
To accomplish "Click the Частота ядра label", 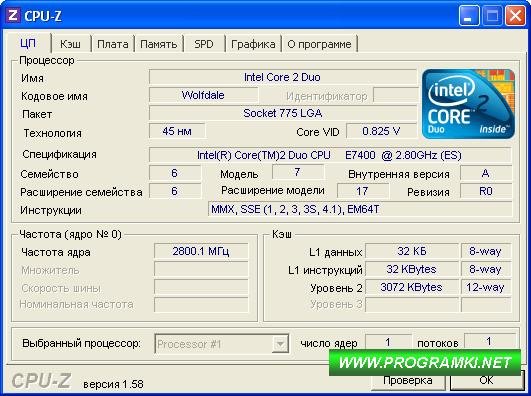I will click(56, 252).
